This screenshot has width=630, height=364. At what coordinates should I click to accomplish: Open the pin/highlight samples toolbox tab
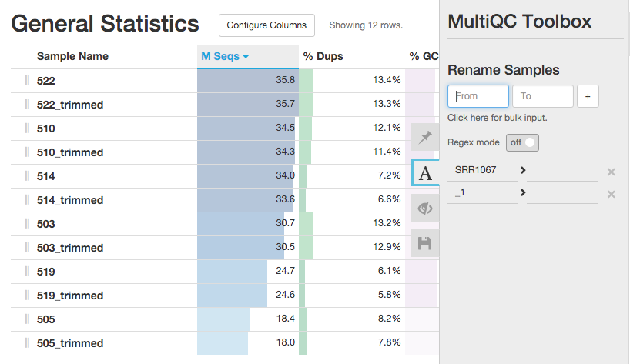pyautogui.click(x=425, y=138)
